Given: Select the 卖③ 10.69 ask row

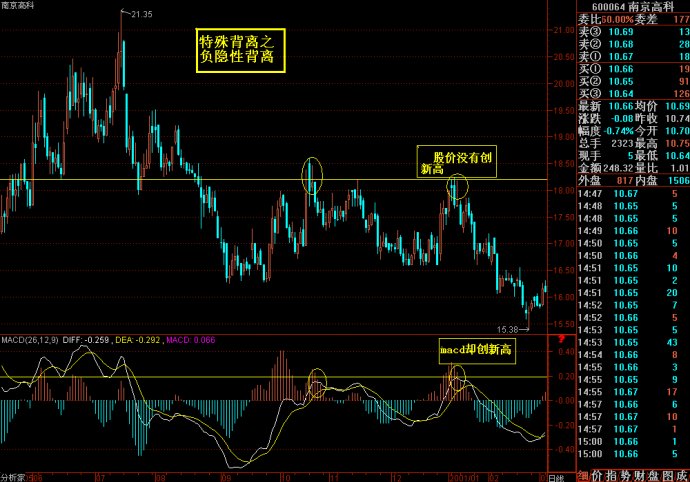Looking at the screenshot, I should 634,32.
